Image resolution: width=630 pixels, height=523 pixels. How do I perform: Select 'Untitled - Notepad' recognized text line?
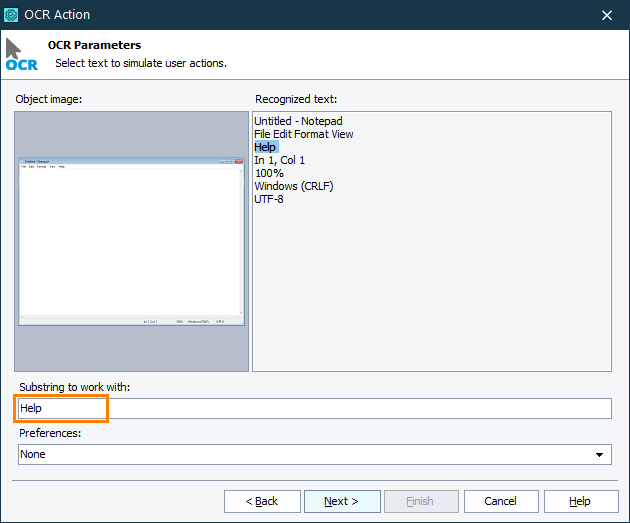click(x=298, y=122)
